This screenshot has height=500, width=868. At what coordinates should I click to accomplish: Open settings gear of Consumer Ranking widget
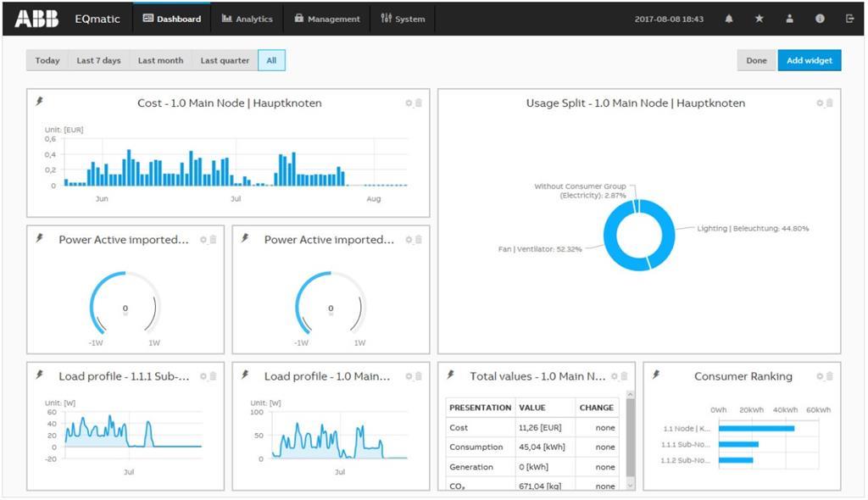pos(820,376)
